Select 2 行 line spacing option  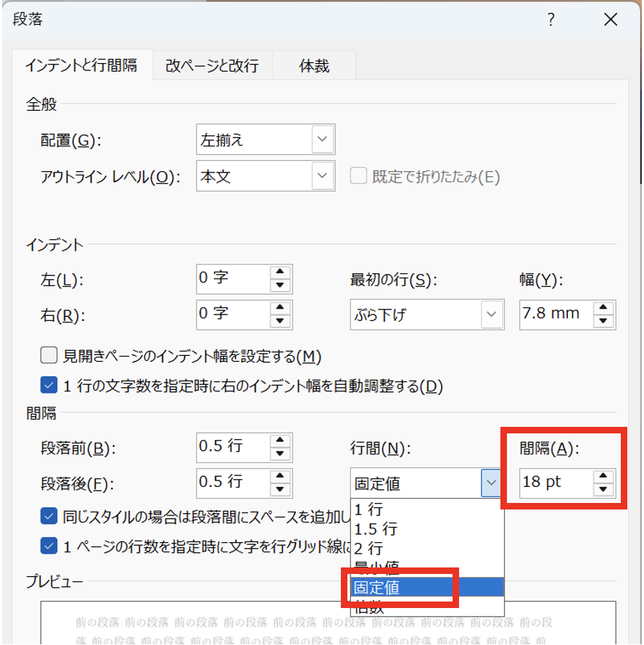click(x=368, y=549)
